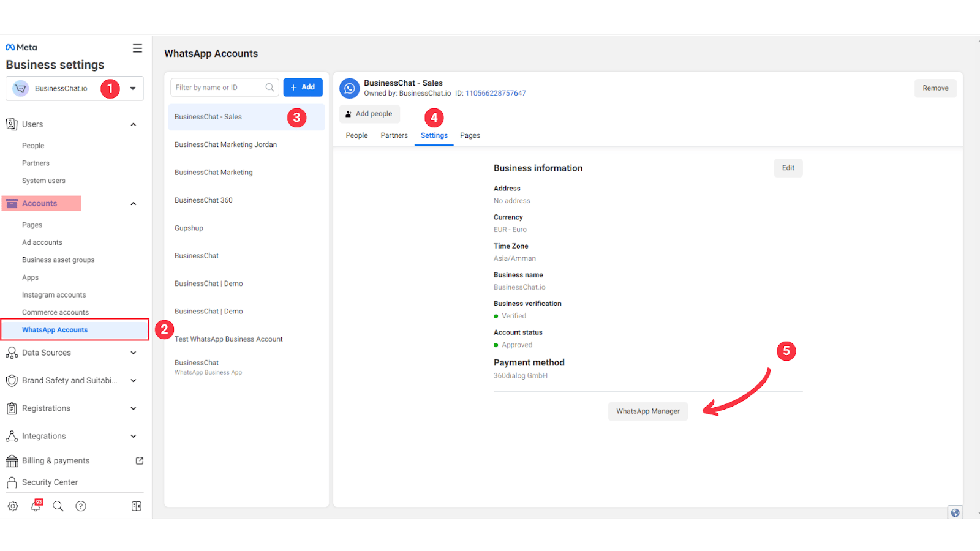Click the account ID 110566228757647 link
The height and width of the screenshot is (551, 980).
click(496, 94)
